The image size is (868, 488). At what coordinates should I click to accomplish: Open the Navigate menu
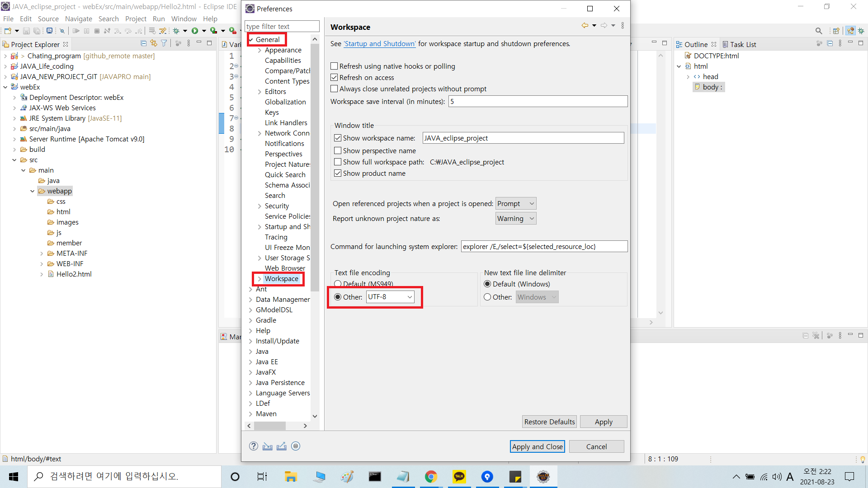(x=78, y=19)
